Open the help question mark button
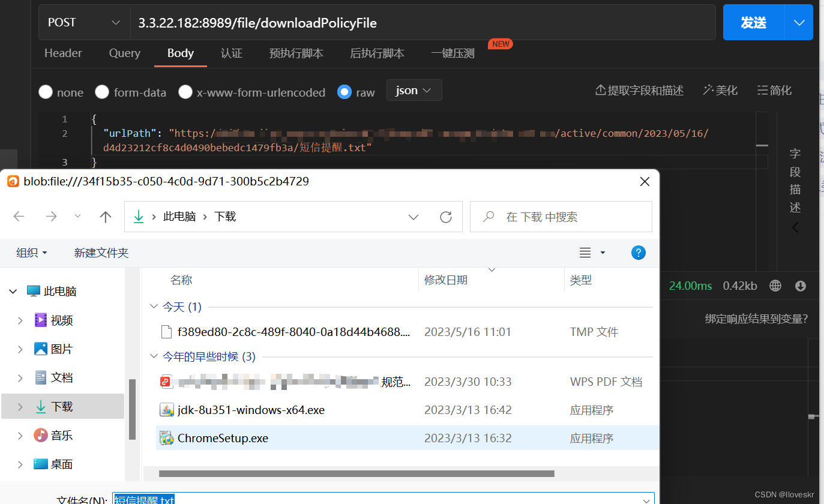 [639, 253]
